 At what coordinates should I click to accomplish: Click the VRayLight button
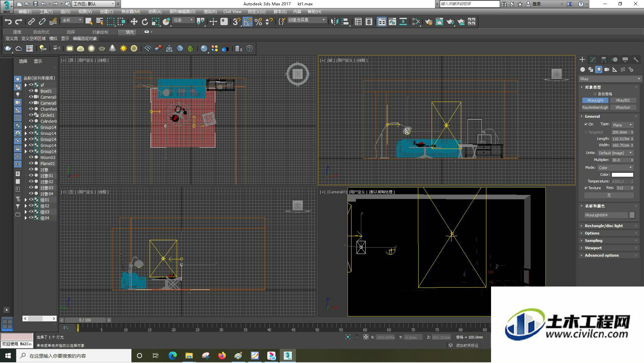click(595, 100)
